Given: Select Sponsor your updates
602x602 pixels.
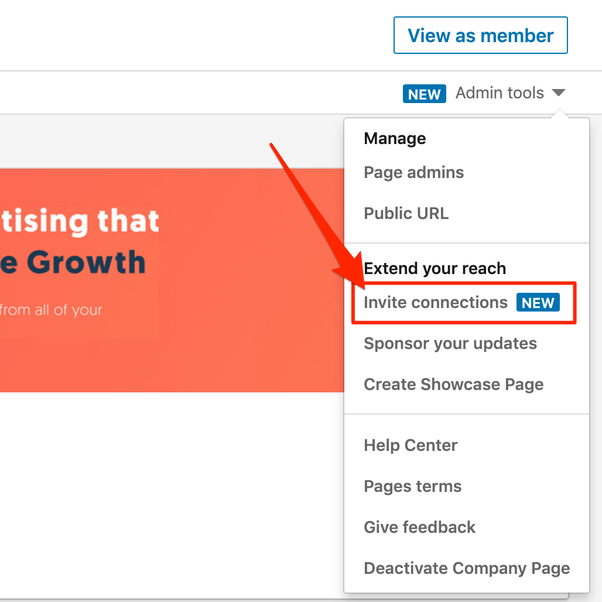Looking at the screenshot, I should pyautogui.click(x=450, y=343).
